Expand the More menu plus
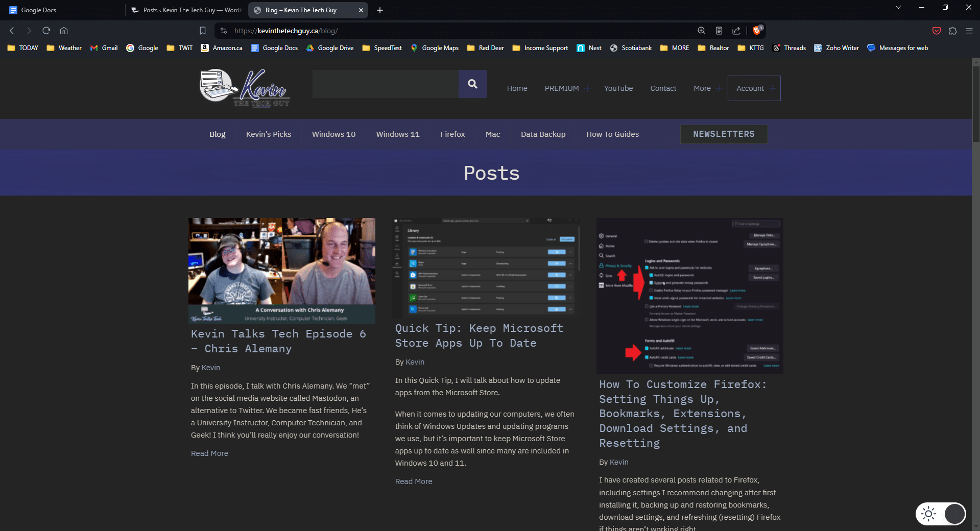Screen dimensions: 980x531 719,88
